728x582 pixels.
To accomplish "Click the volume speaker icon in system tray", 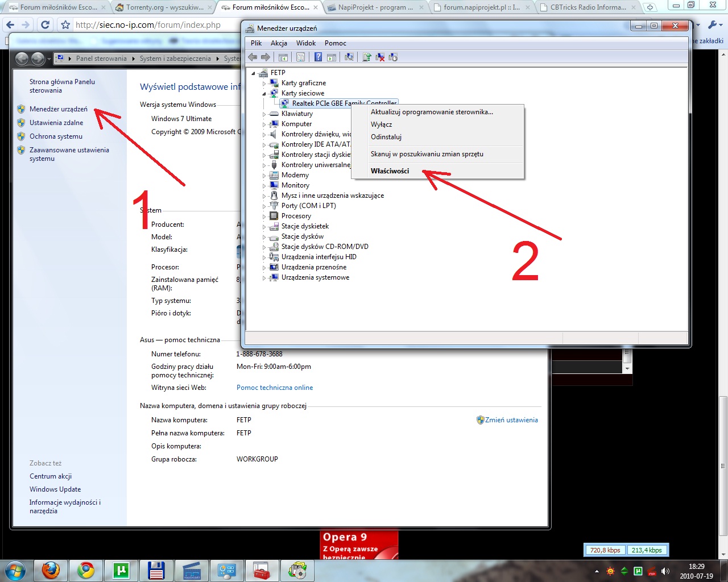I will pos(665,571).
